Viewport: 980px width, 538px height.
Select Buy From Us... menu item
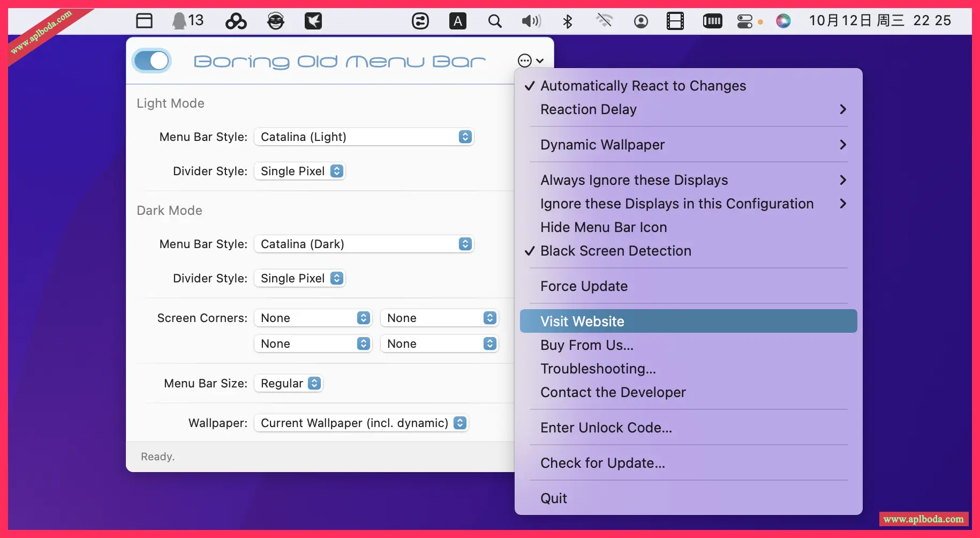pos(689,345)
